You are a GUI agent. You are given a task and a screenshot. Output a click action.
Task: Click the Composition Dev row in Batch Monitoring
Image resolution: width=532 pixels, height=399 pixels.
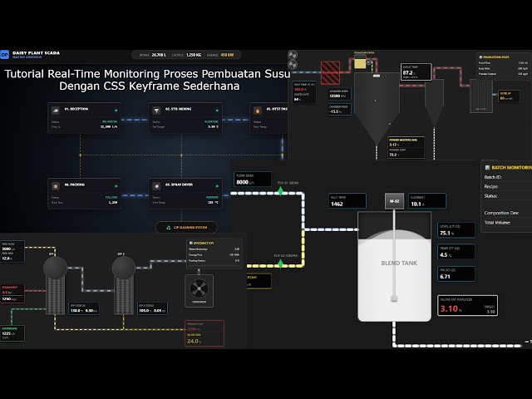point(508,213)
